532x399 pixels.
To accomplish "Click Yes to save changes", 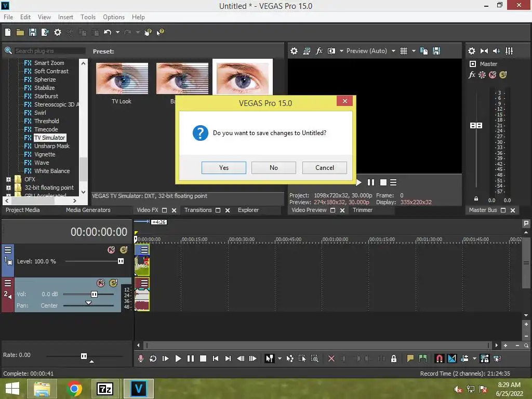I will [x=223, y=168].
